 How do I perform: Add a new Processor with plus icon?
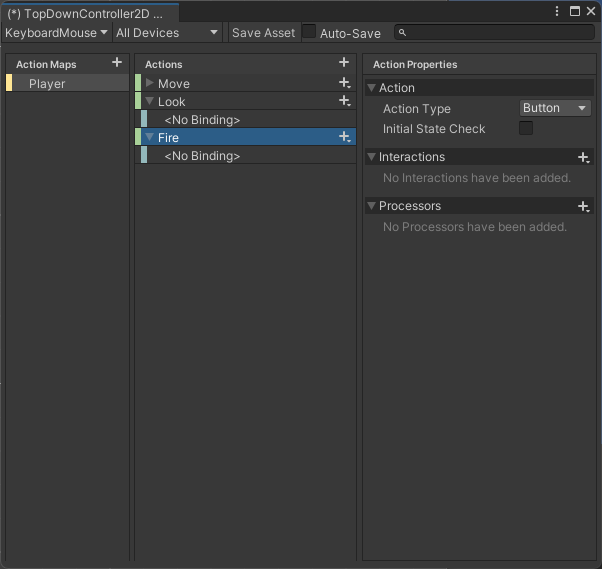pyautogui.click(x=584, y=206)
